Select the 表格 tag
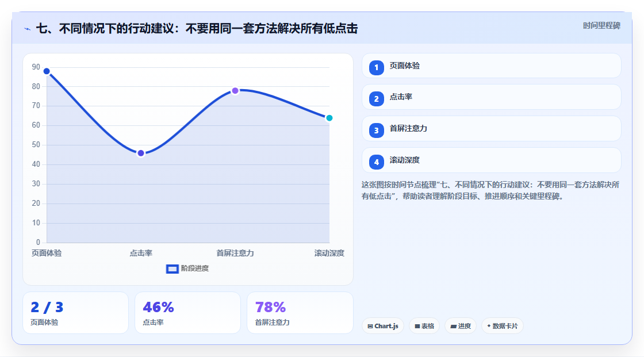 pyautogui.click(x=424, y=326)
